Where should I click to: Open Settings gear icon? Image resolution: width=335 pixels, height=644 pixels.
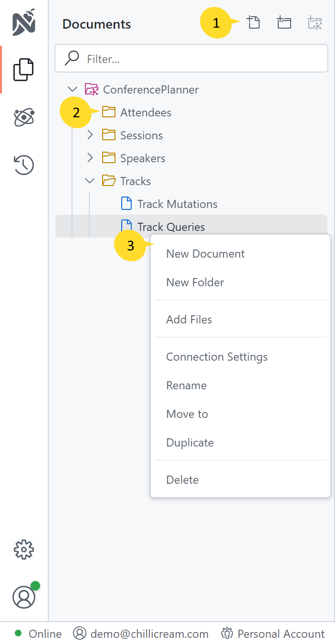point(24,550)
